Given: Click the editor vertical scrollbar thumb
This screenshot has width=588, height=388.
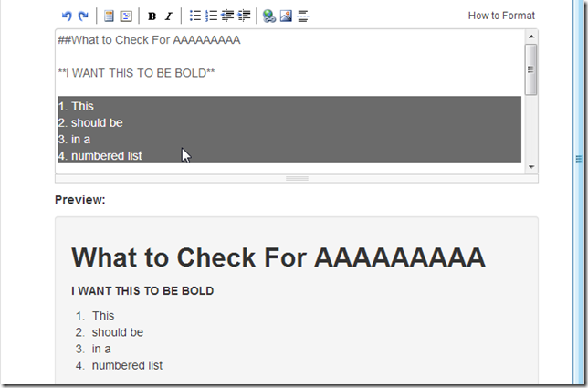Looking at the screenshot, I should pyautogui.click(x=530, y=68).
